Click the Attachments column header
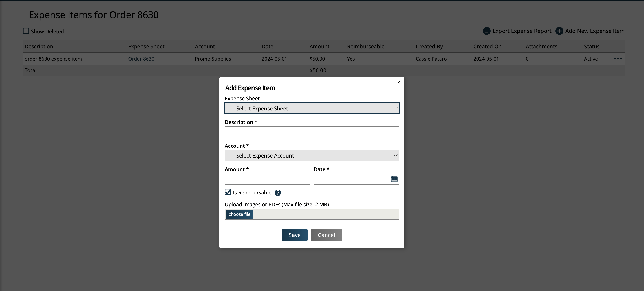644x291 pixels. 541,47
